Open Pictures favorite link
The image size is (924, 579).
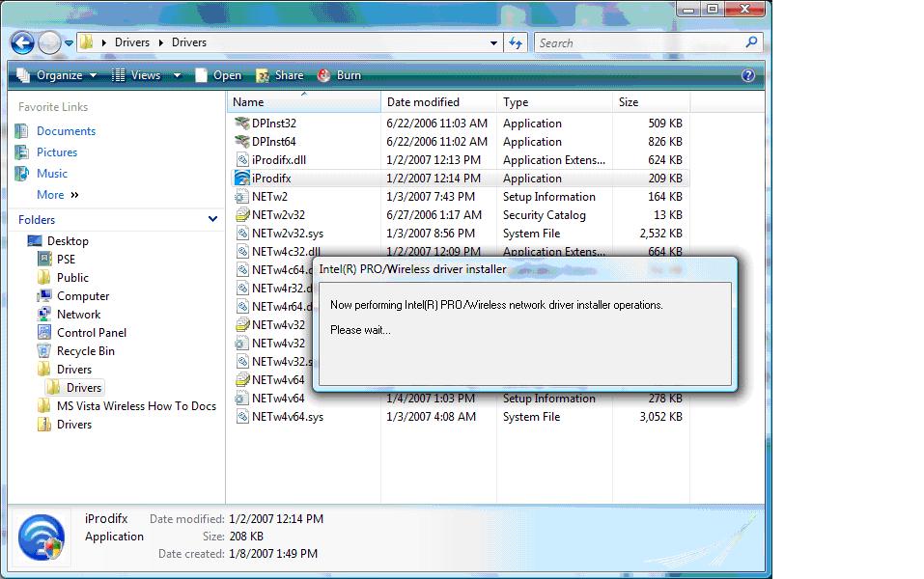(x=57, y=152)
